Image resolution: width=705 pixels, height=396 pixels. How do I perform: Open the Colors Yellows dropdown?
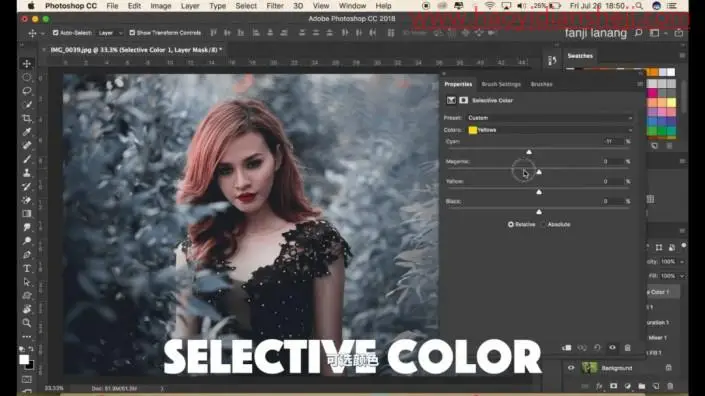coord(550,130)
